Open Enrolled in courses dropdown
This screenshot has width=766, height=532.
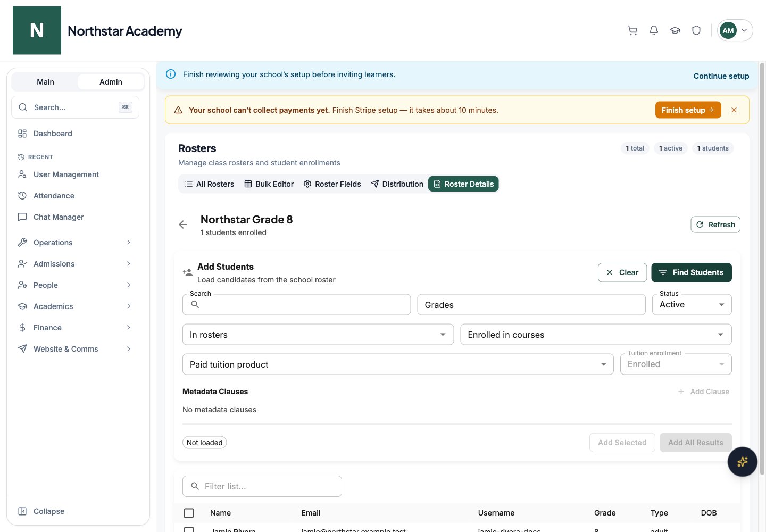point(596,335)
